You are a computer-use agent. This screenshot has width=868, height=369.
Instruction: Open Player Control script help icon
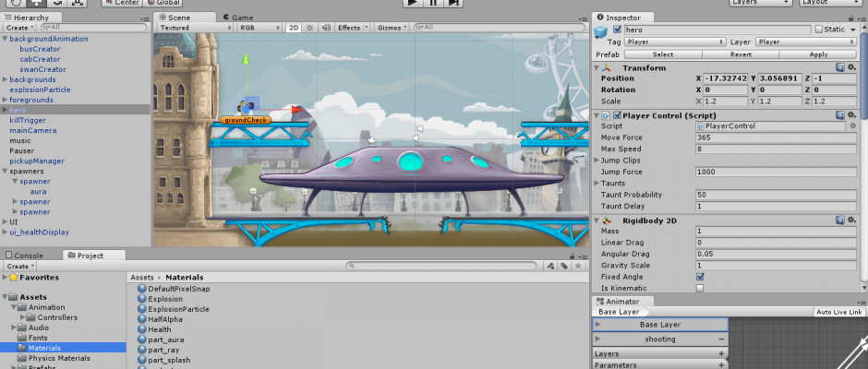pyautogui.click(x=839, y=115)
